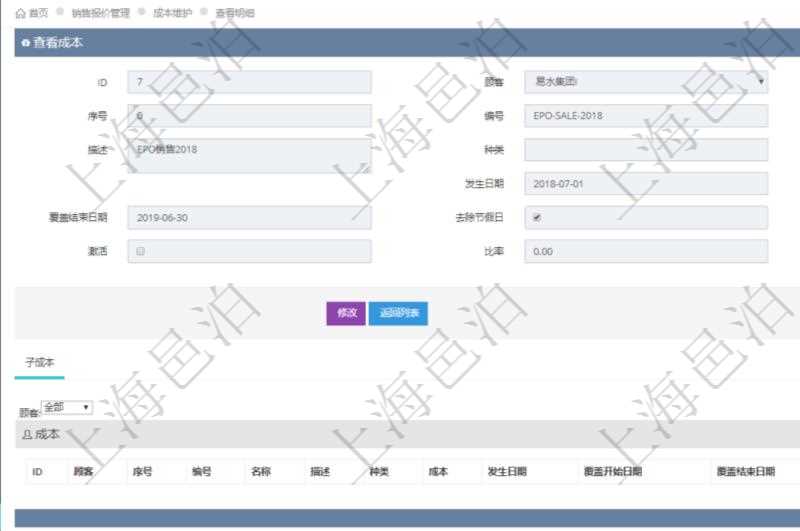
Task: Click the ID column header in the 成本 table
Action: pyautogui.click(x=37, y=472)
